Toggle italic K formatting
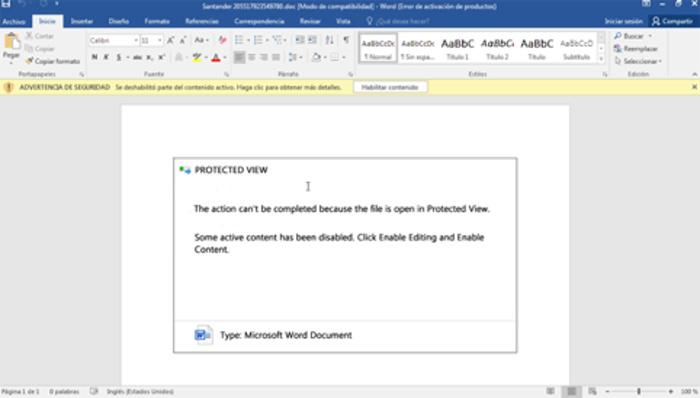This screenshot has width=700, height=398. (106, 57)
